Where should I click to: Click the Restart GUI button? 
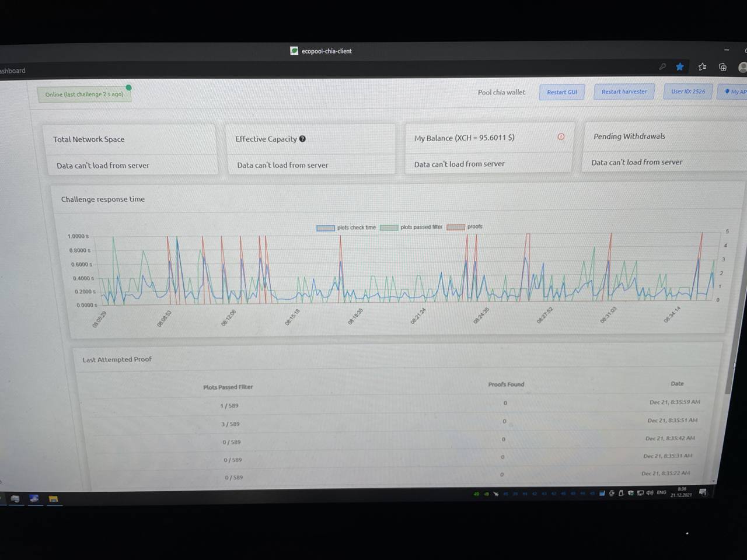tap(562, 92)
